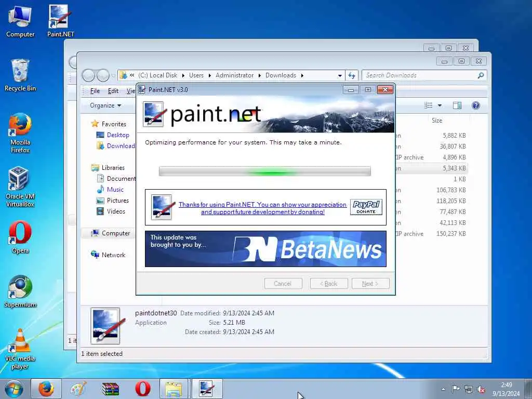Viewport: 532px width, 399px height.
Task: Click the Paint.NET donation appreciation link
Action: 262,208
